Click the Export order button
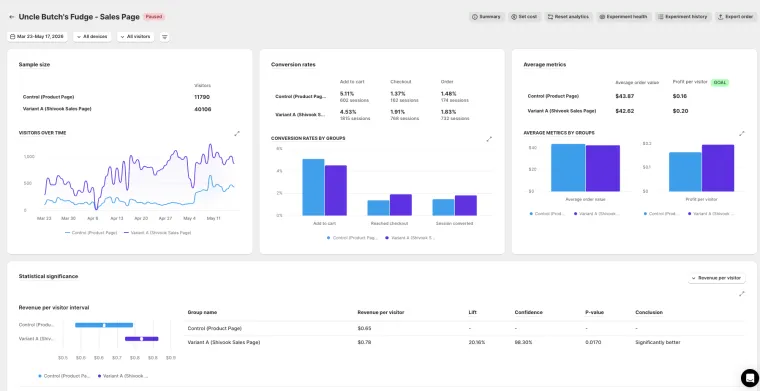Image resolution: width=760 pixels, height=391 pixels. [736, 17]
